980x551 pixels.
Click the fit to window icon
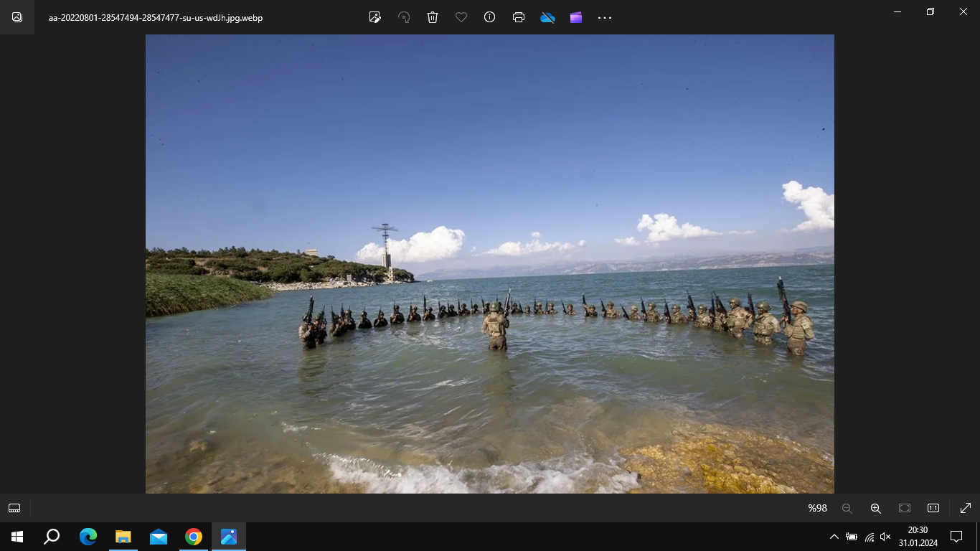tap(905, 508)
